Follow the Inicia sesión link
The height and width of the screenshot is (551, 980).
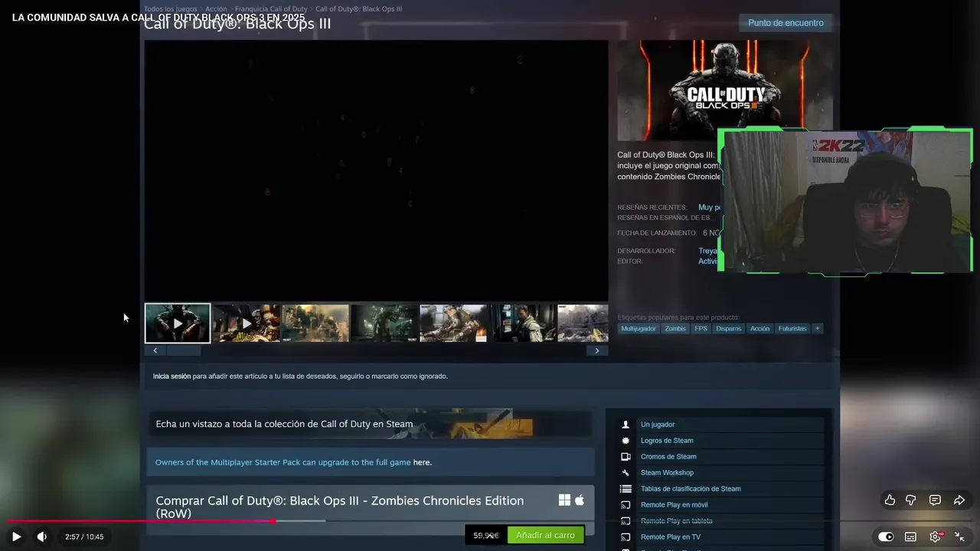coord(171,377)
